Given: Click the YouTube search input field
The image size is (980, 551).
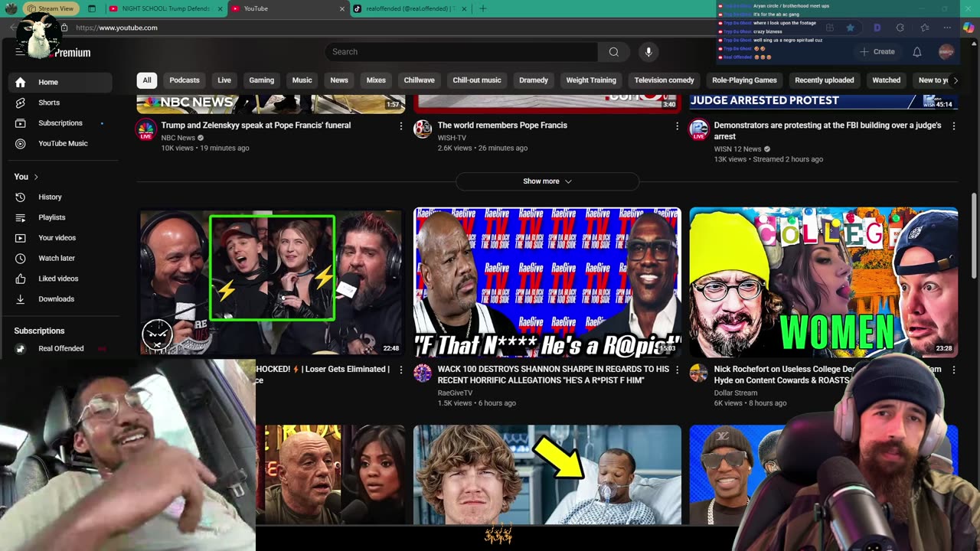Looking at the screenshot, I should (461, 51).
